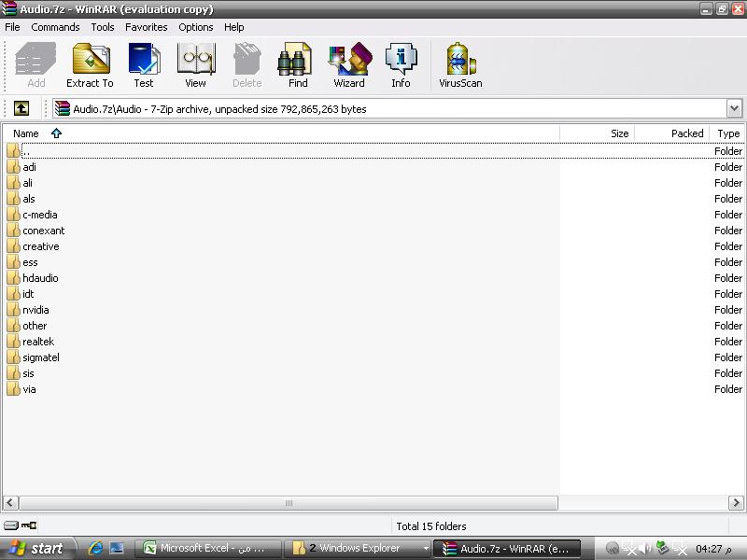Click the Extract To toolbar icon
Image resolution: width=747 pixels, height=560 pixels.
tap(90, 65)
